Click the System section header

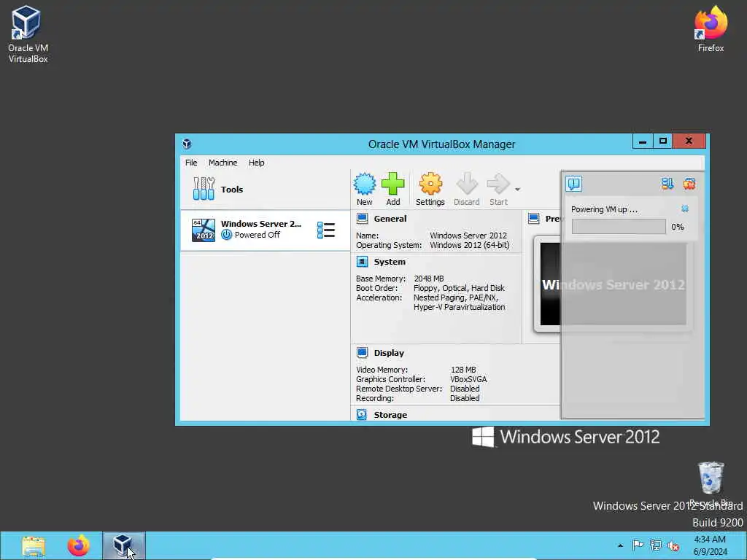tap(390, 262)
